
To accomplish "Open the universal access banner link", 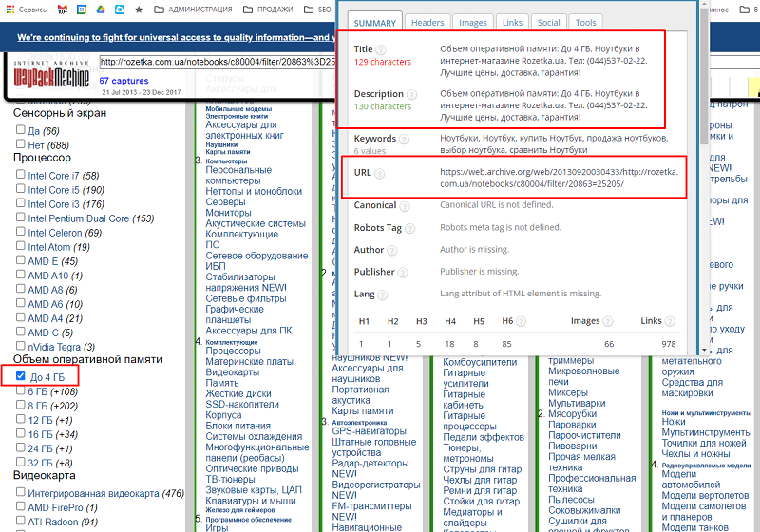I will (176, 38).
